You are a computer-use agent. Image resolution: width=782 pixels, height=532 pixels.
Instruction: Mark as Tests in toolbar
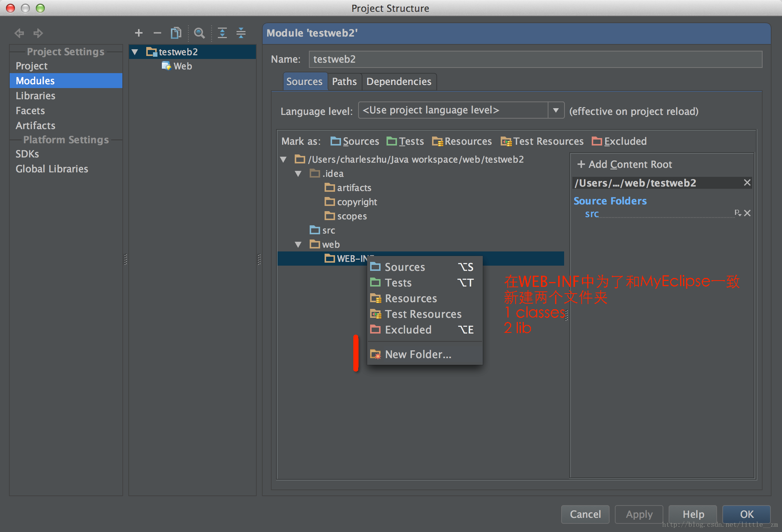pos(405,141)
